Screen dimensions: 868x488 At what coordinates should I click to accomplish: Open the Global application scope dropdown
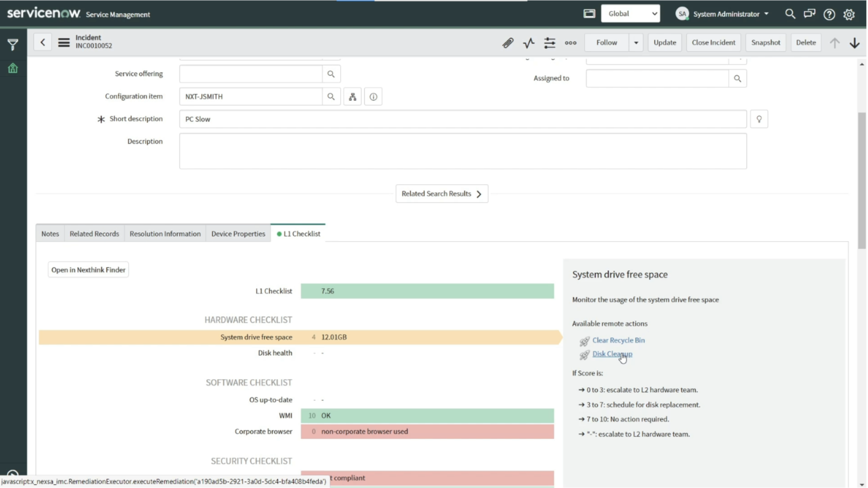631,14
